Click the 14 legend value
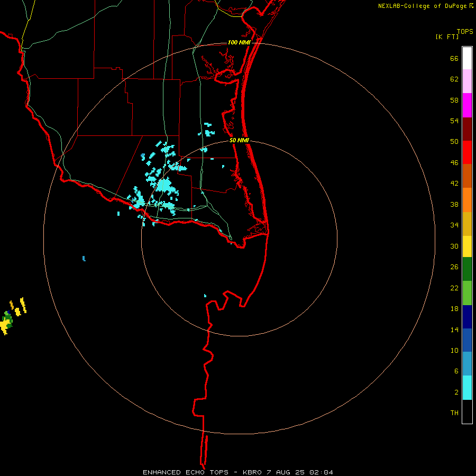Image resolution: width=476 pixels, height=476 pixels. click(x=454, y=329)
